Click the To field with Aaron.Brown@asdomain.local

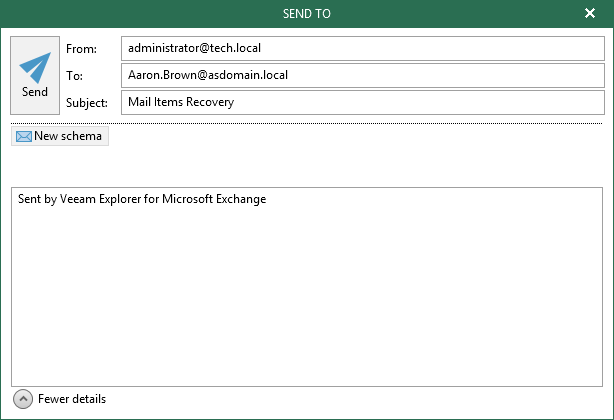tap(363, 75)
